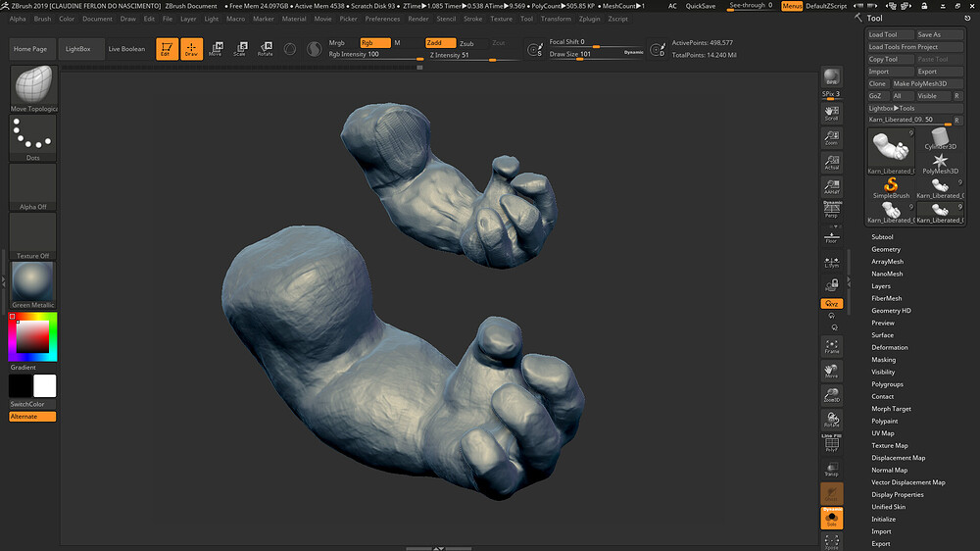The height and width of the screenshot is (551, 980).
Task: Toggle Zadd sculpt mode
Action: (440, 42)
